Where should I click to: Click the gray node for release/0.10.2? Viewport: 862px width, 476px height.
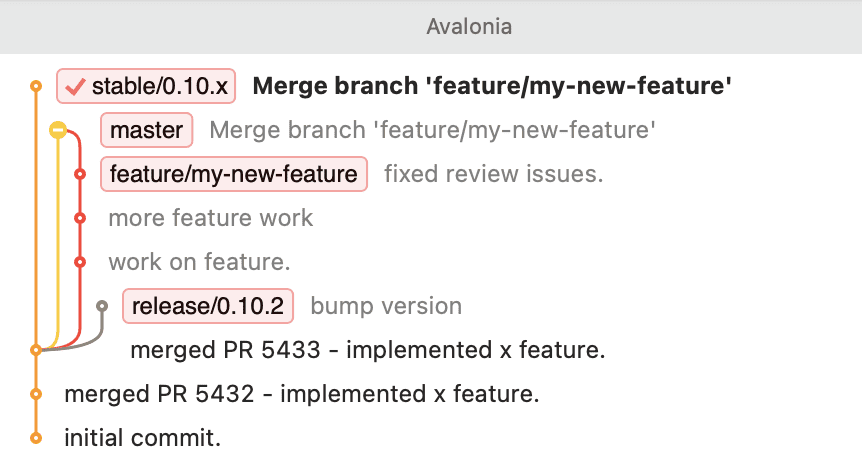click(x=101, y=306)
